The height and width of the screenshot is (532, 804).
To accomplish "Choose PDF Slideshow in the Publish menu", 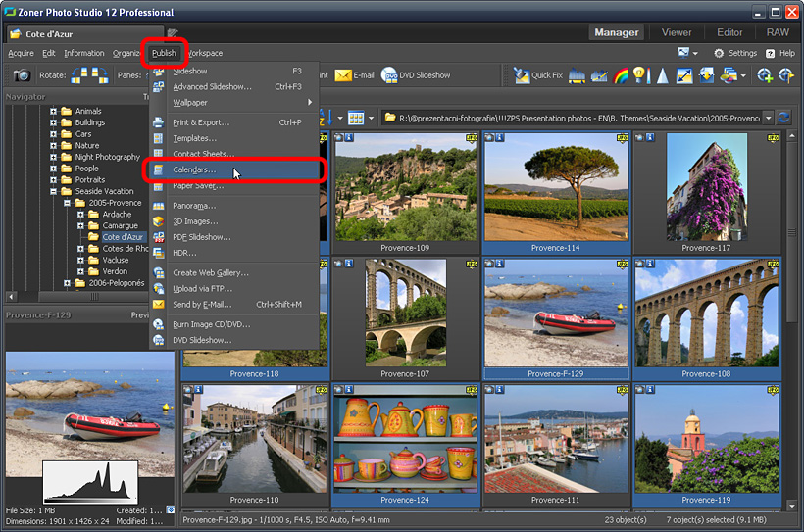I will point(234,237).
